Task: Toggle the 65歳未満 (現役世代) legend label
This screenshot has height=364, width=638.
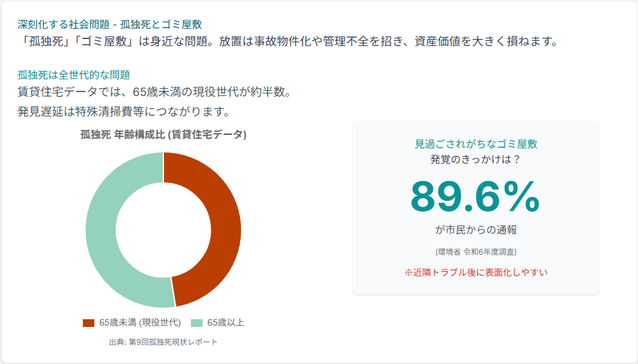Action: [140, 322]
